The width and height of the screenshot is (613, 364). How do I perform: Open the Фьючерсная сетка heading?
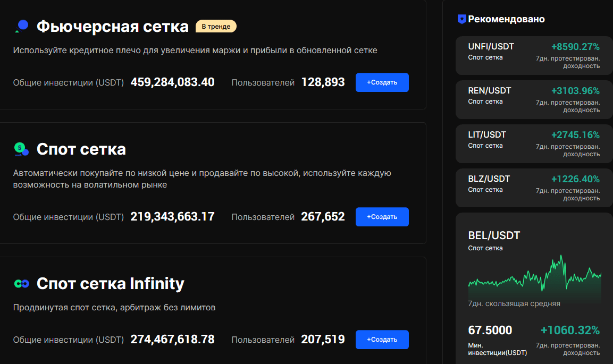tap(112, 27)
